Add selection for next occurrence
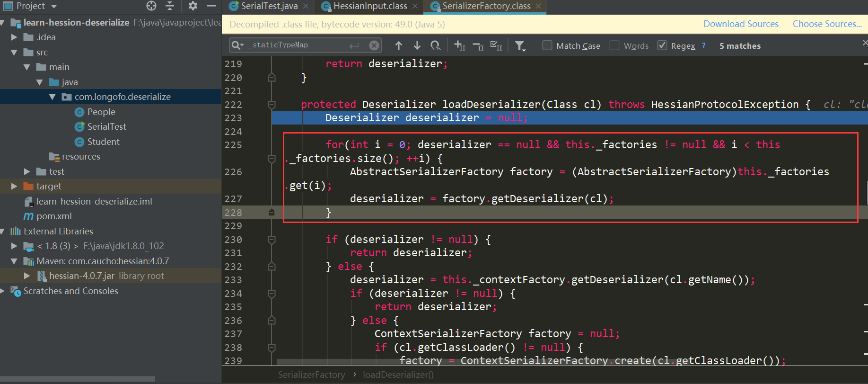Viewport: 868px width, 384px height. [460, 45]
